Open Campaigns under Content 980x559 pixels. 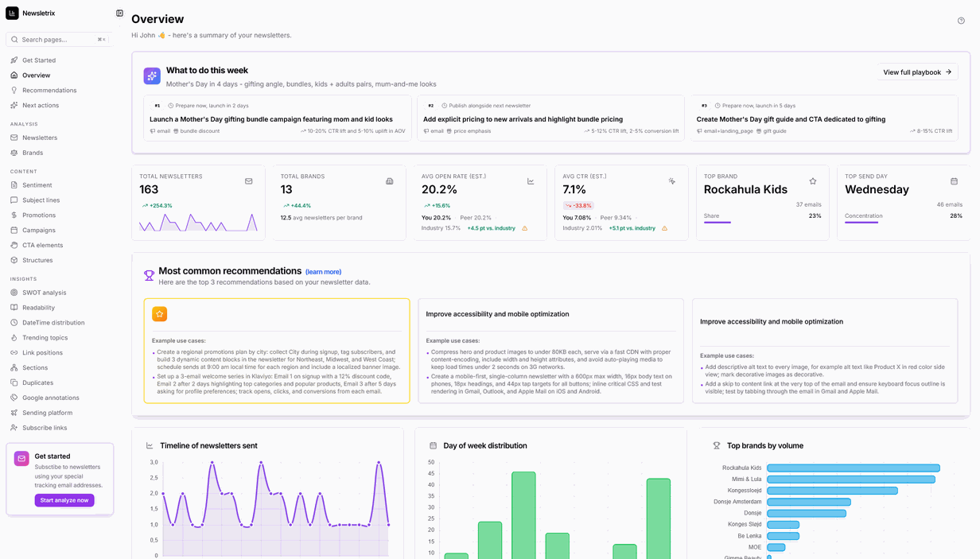pyautogui.click(x=39, y=231)
